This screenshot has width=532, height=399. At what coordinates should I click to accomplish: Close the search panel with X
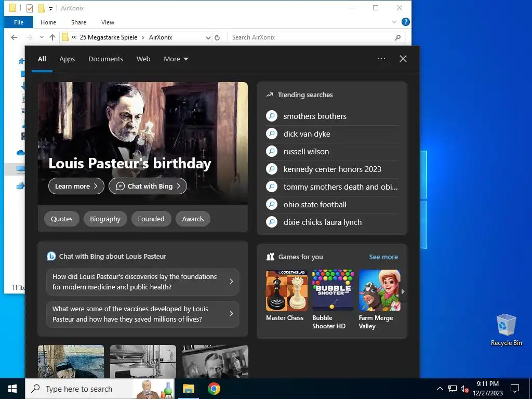point(403,59)
